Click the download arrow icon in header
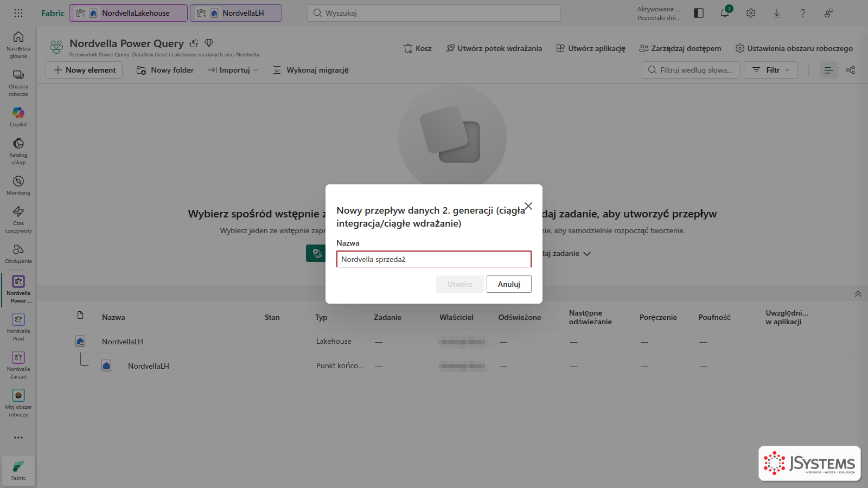The width and height of the screenshot is (868, 488). [777, 13]
